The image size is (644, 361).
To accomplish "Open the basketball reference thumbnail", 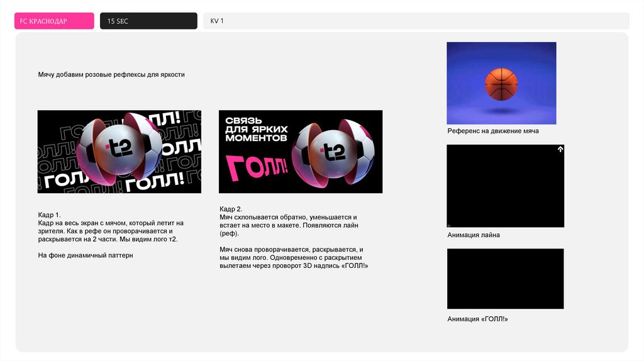I will (501, 83).
